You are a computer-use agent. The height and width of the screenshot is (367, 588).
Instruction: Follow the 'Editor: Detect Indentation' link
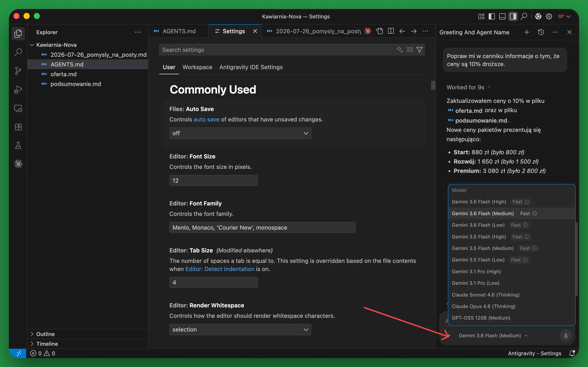pos(220,269)
